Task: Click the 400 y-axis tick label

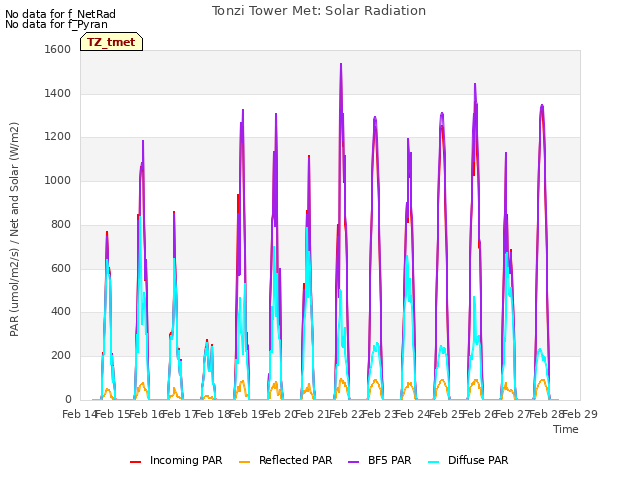Action: point(61,311)
